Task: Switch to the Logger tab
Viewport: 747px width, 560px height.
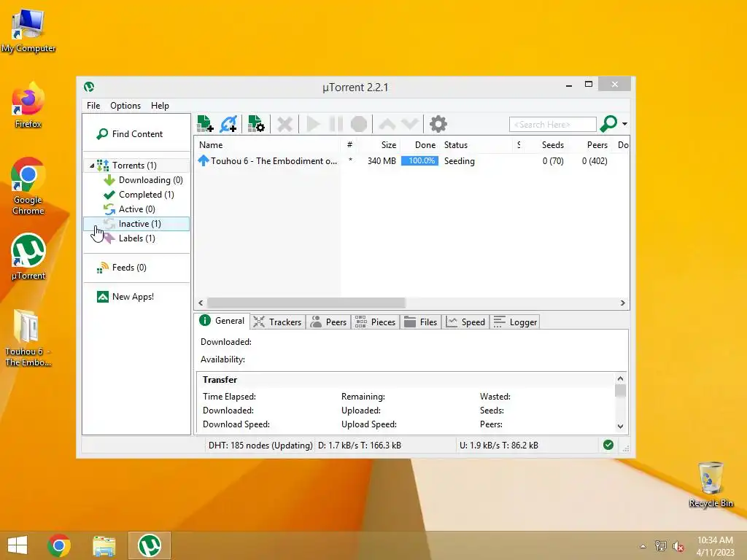Action: (515, 322)
